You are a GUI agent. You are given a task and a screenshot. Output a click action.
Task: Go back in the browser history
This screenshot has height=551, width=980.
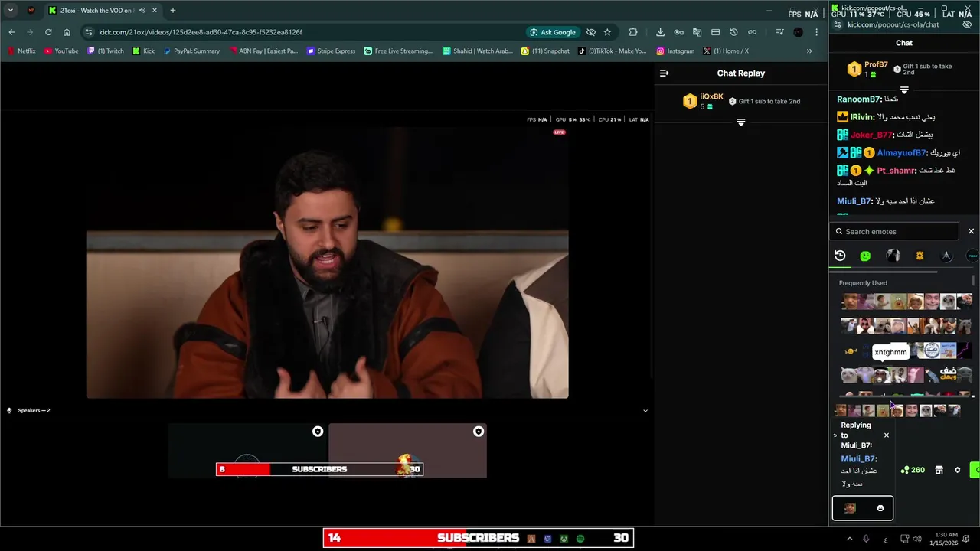[11, 32]
